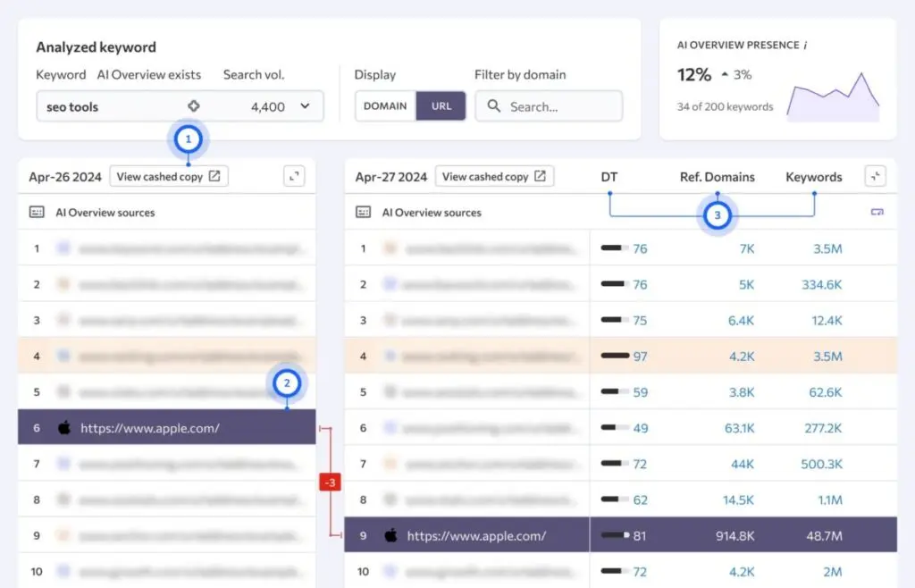
Task: Open View cached copy for Apr-27 2024
Action: [494, 176]
